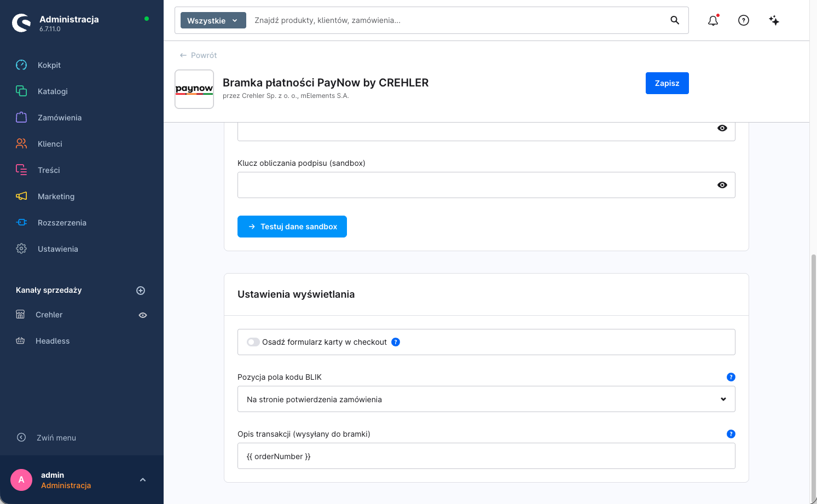
Task: Save settings with Zapisz button
Action: [x=667, y=83]
